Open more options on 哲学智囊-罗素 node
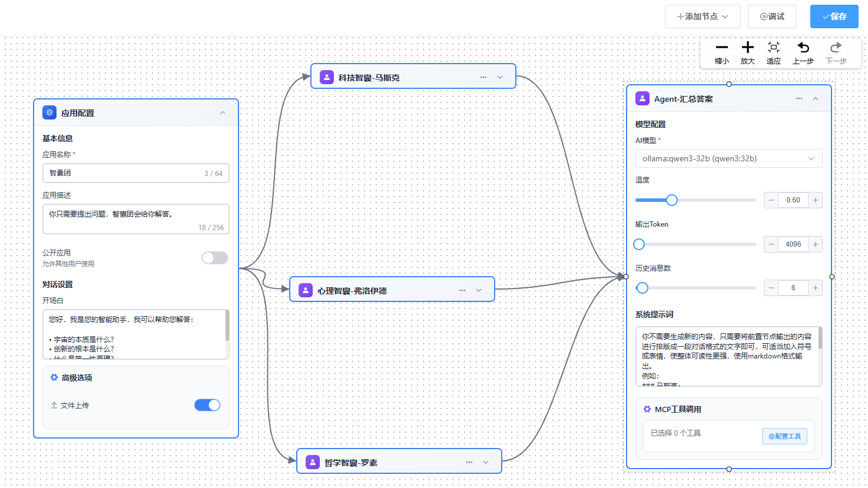Screen dimensions: 868x488 pos(469,462)
